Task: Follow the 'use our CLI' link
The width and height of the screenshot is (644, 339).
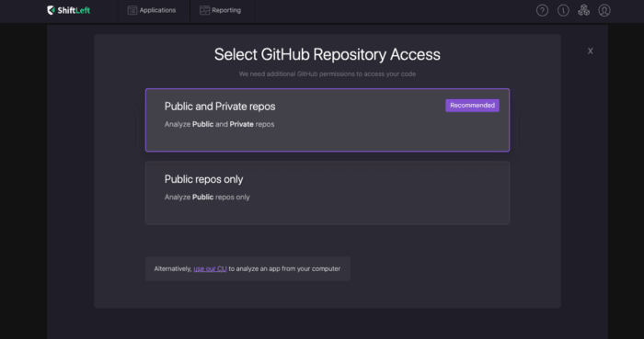Action: [210, 269]
